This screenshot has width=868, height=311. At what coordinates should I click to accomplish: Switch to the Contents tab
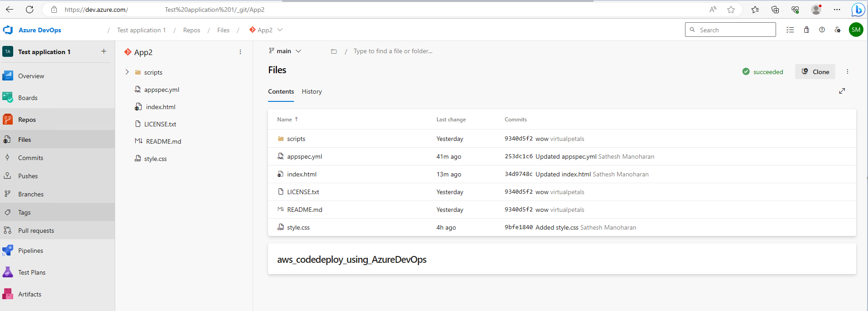[281, 91]
